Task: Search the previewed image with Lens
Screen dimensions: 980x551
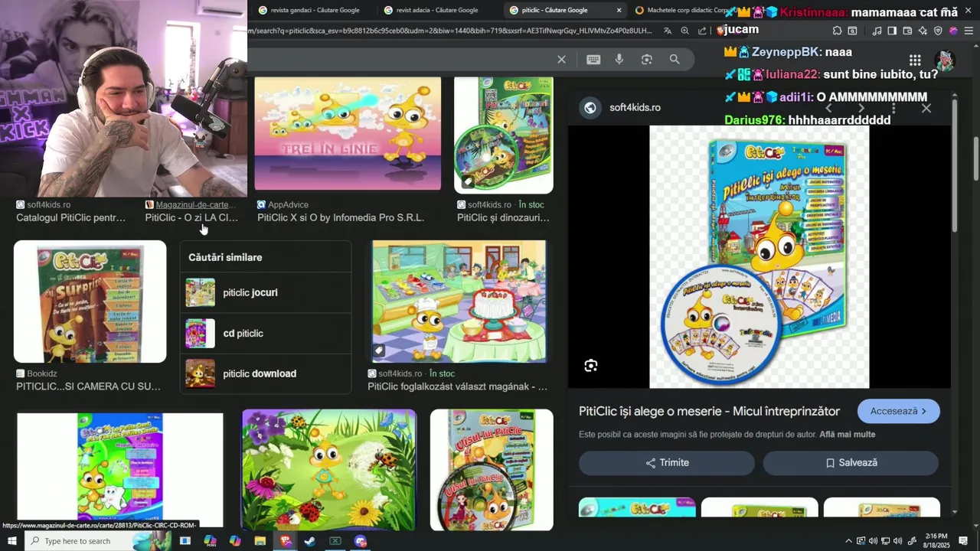Action: coord(591,366)
